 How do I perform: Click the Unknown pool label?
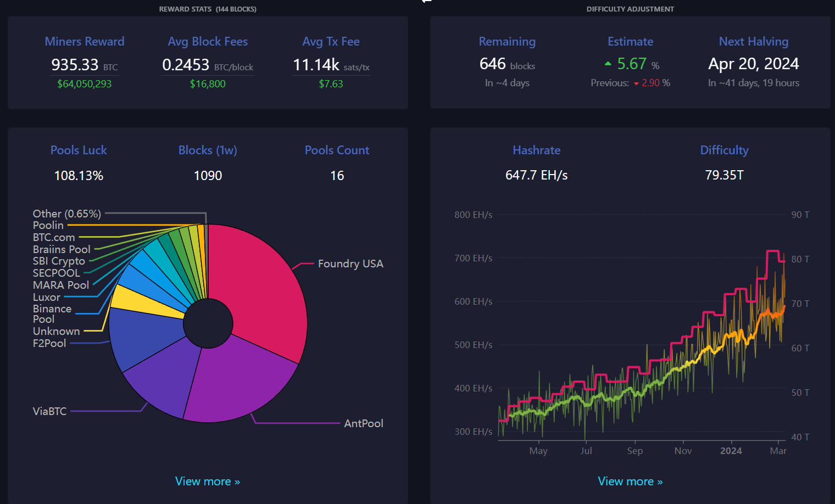(56, 331)
